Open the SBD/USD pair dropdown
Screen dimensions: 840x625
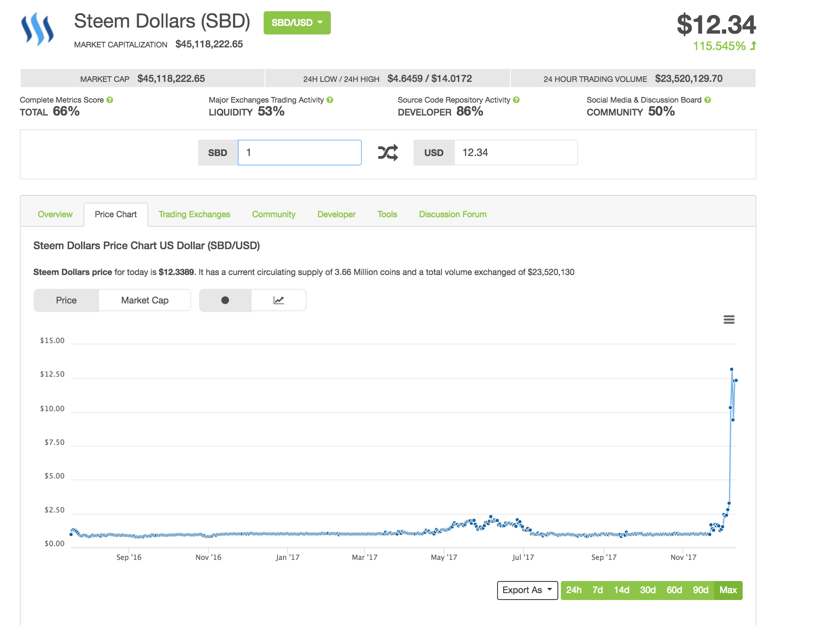297,23
